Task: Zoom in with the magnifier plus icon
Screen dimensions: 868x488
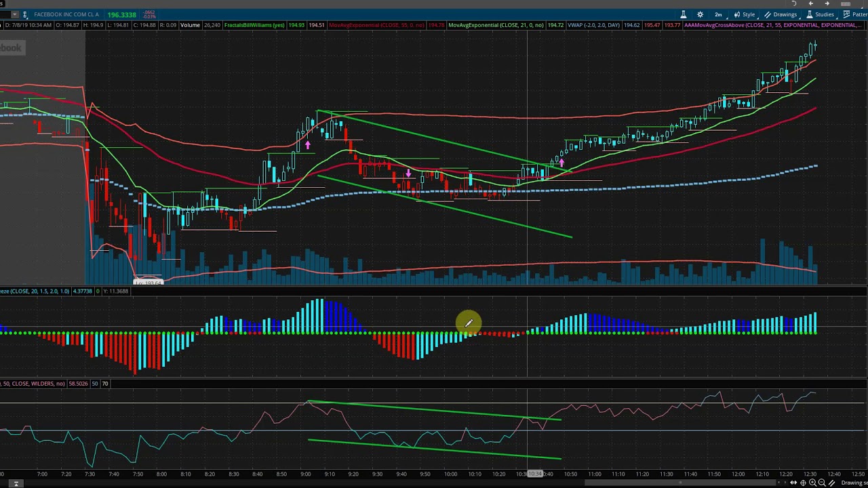Action: pyautogui.click(x=812, y=483)
